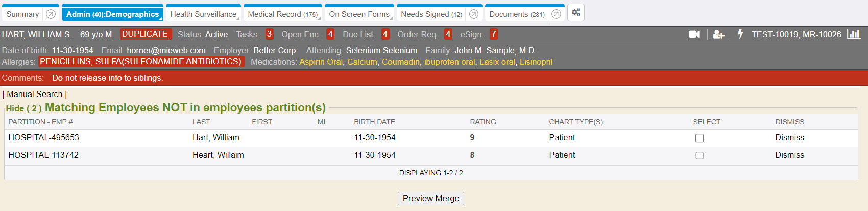
Task: Click the Manual Search link
Action: (x=34, y=94)
